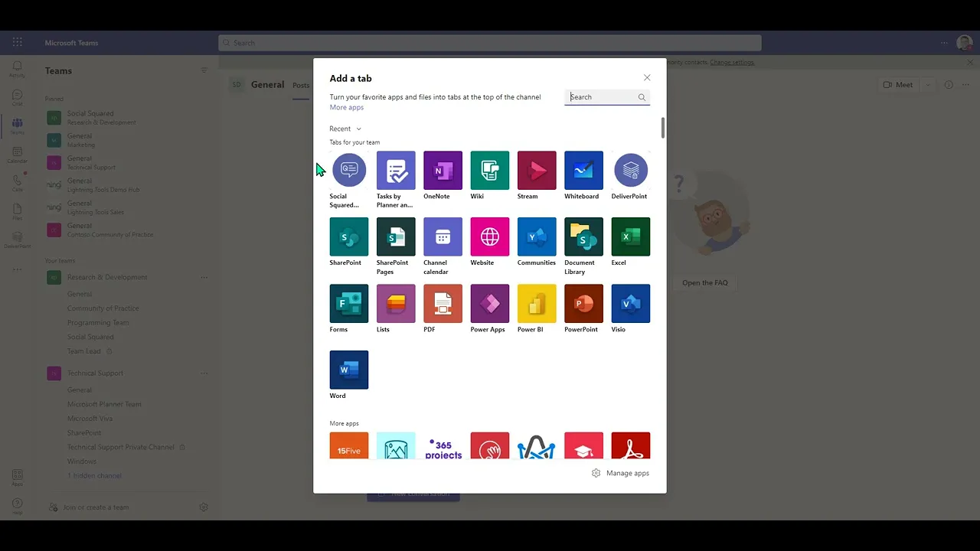Open Manage apps
Image resolution: width=980 pixels, height=551 pixels.
pos(620,473)
